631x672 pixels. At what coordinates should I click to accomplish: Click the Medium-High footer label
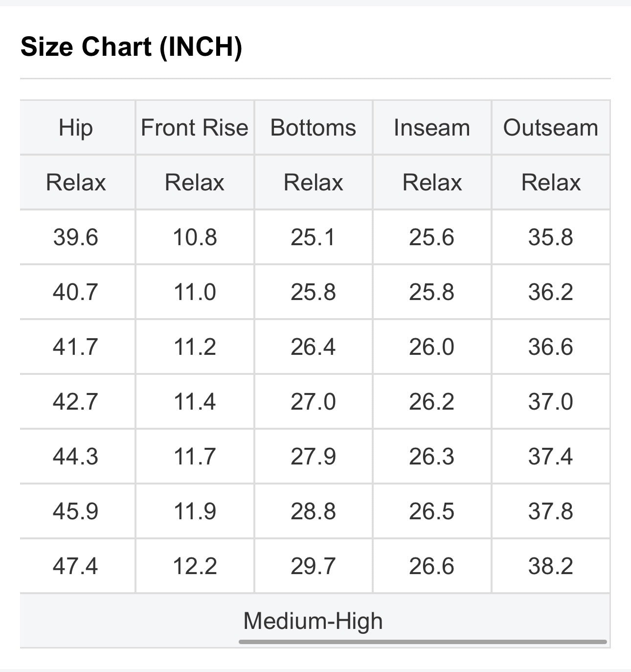click(x=313, y=621)
